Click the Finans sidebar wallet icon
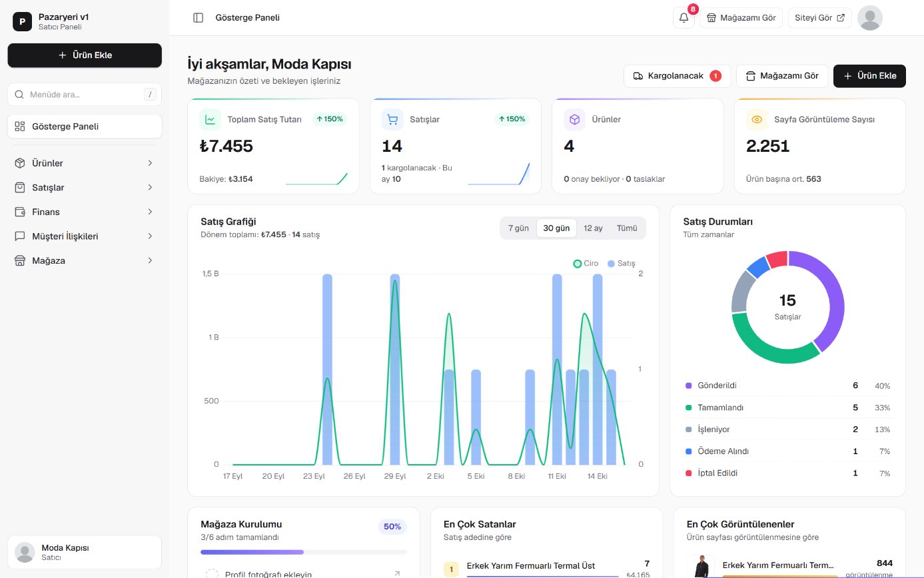Viewport: 924px width, 578px height. [x=20, y=212]
